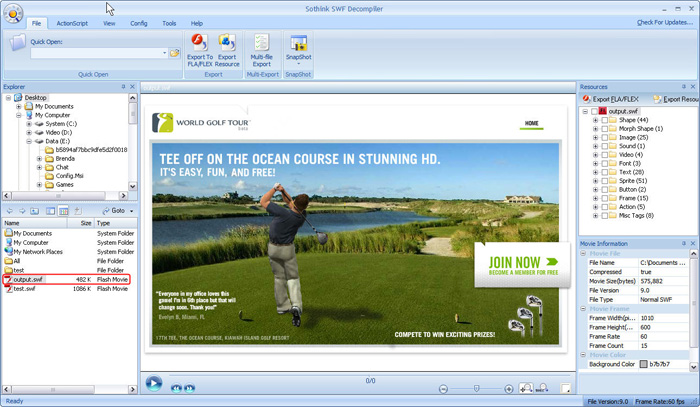Click the background toggle square icon in player bar
700x407 pixels.
coord(566,388)
